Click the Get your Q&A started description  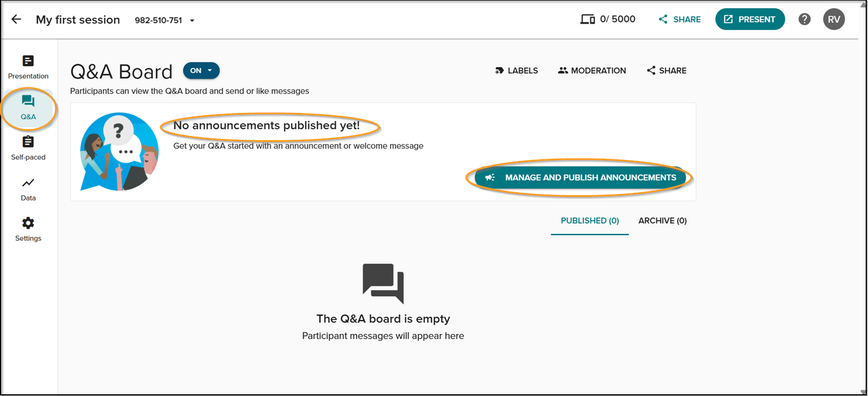pos(299,146)
